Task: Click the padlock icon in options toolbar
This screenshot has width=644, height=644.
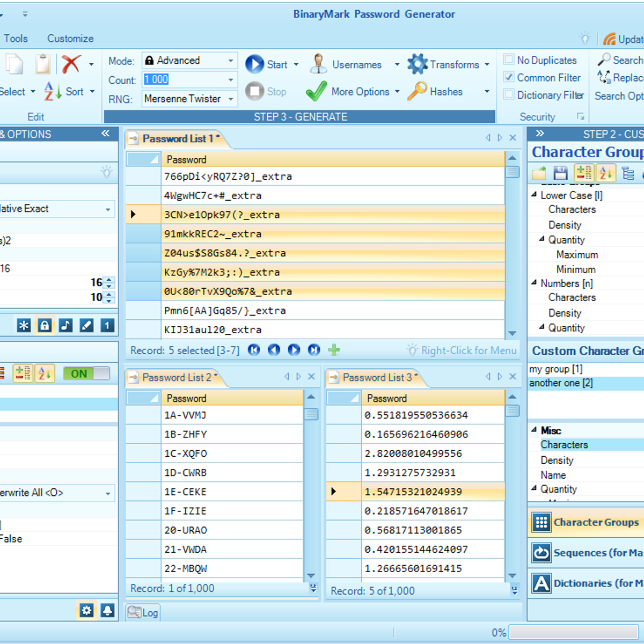Action: click(x=45, y=325)
